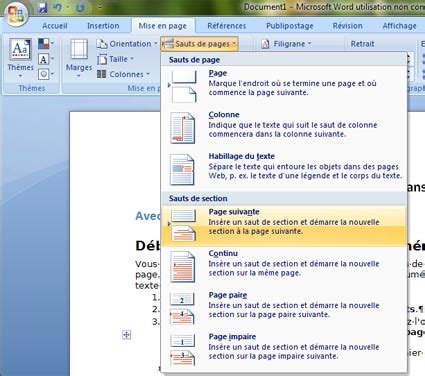Open quick access toolbar customize arrow
This screenshot has width=425, height=376.
99,8
